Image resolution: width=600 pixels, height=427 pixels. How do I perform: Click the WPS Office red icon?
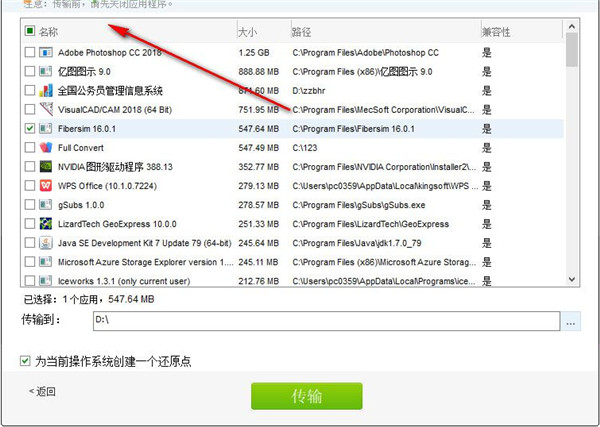pyautogui.click(x=46, y=186)
